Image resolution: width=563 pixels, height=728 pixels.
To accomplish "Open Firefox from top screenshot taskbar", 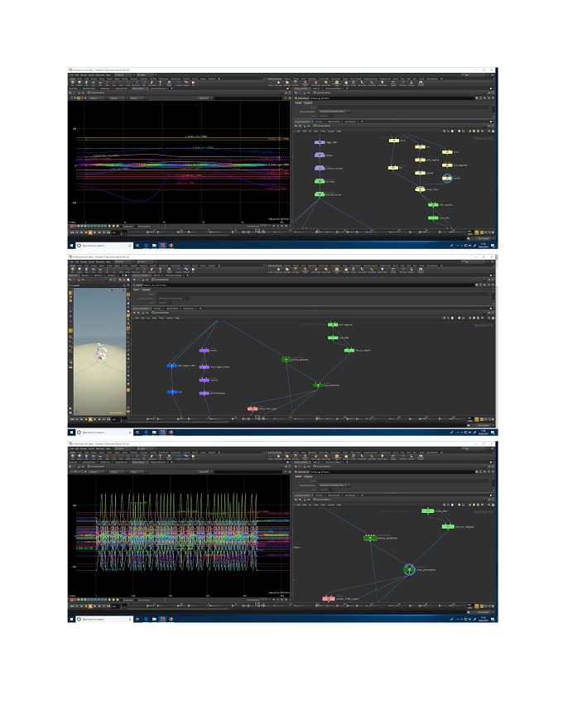I will pyautogui.click(x=171, y=245).
